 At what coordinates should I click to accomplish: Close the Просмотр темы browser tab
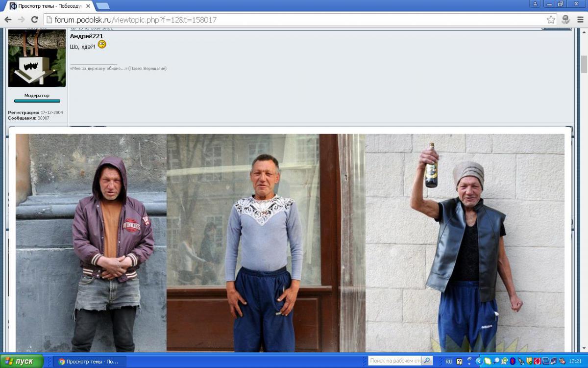(x=88, y=6)
